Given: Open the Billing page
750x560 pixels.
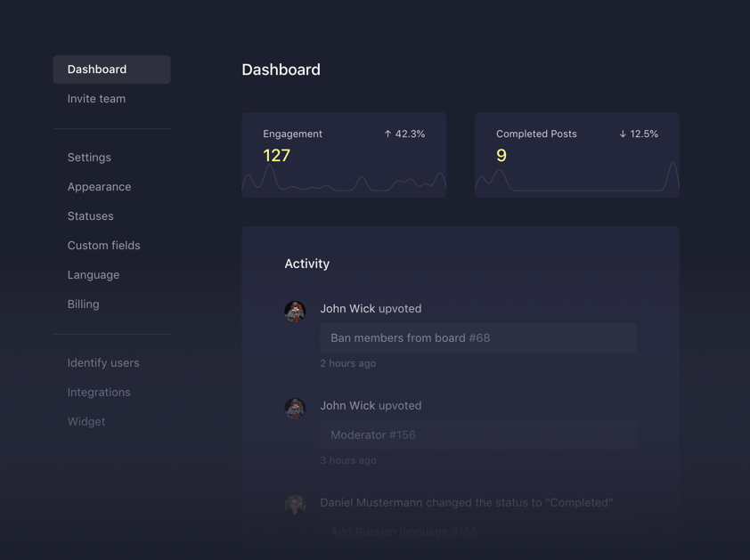Looking at the screenshot, I should [x=83, y=304].
